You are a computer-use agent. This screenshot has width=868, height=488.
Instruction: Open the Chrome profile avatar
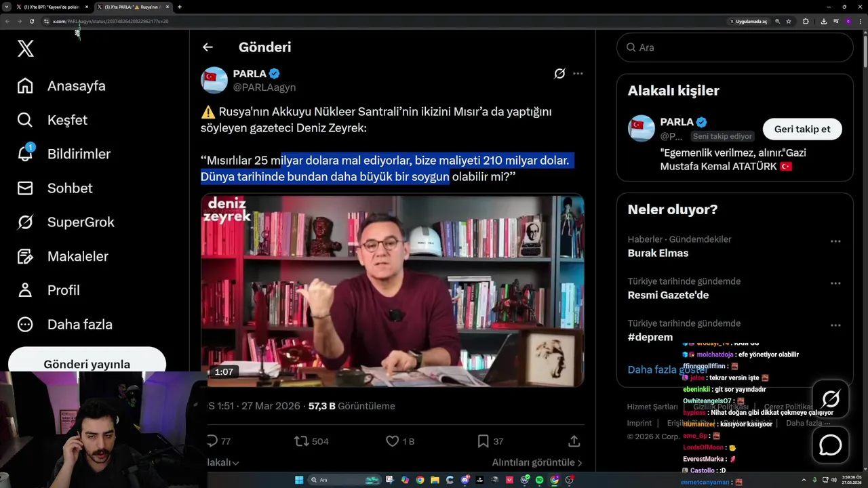tap(848, 21)
